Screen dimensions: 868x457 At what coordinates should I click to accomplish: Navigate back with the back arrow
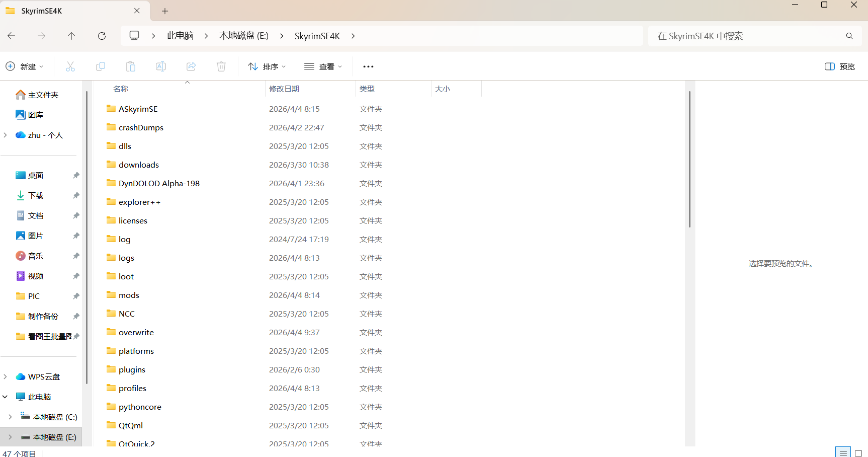click(x=12, y=36)
